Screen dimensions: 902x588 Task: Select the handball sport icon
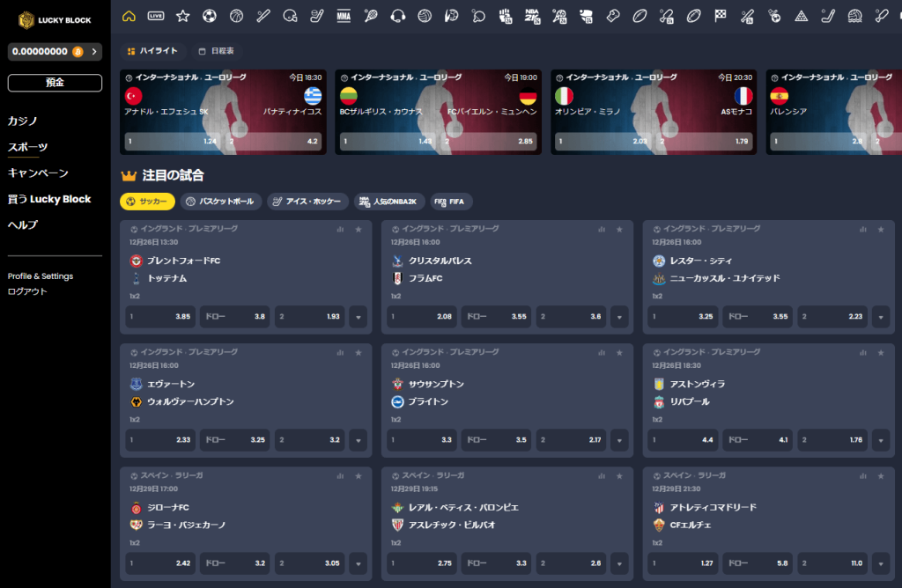point(452,16)
